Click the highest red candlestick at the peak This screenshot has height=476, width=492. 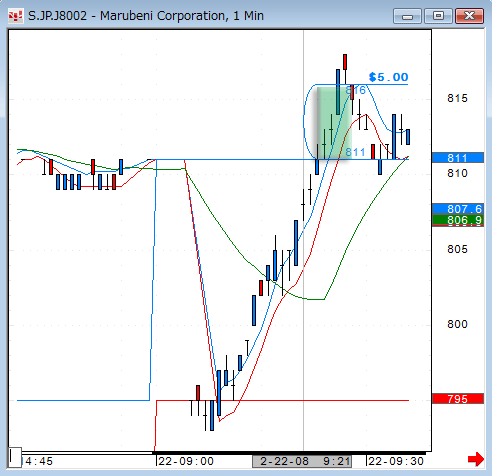coord(345,62)
